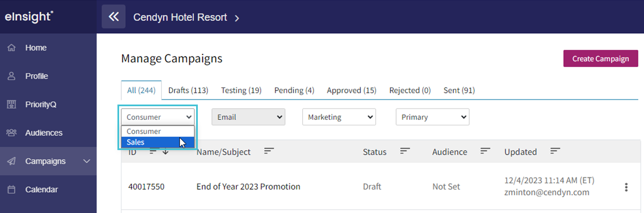Open filter icon beside Name/Subject column

[x=269, y=151]
